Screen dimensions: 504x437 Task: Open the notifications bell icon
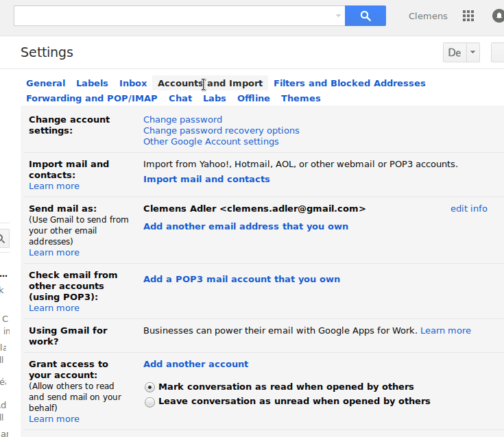point(499,16)
